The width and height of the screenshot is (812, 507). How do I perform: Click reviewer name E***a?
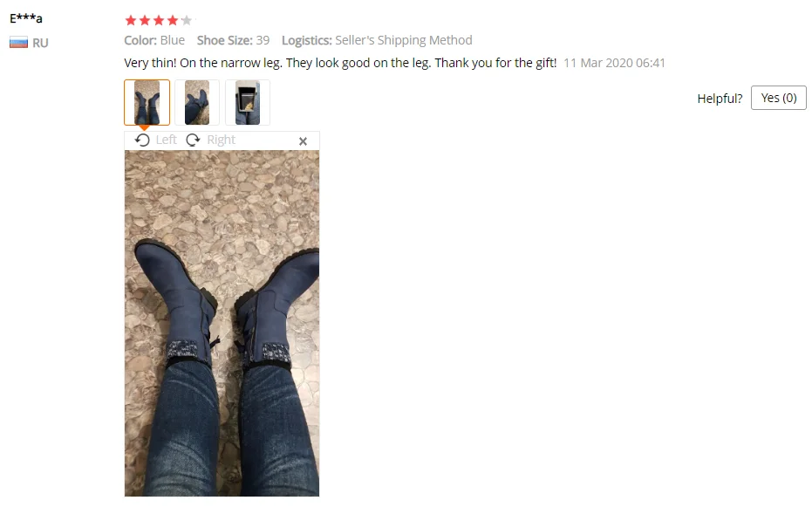tap(26, 18)
